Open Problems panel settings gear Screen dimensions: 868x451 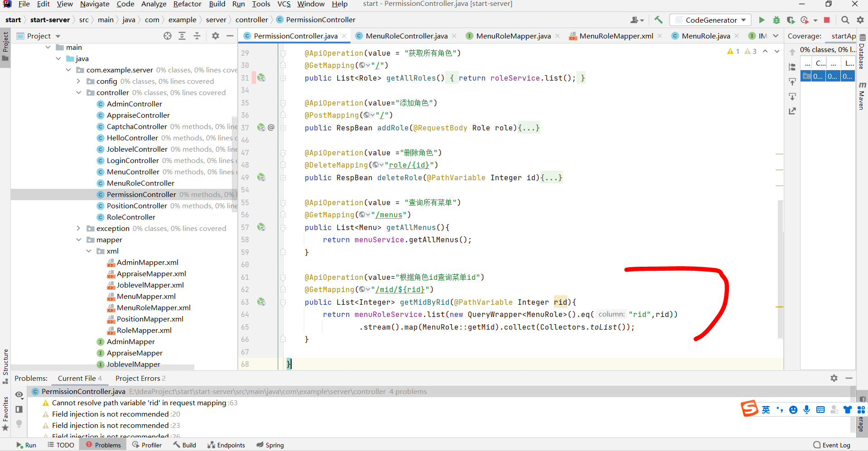[x=834, y=378]
